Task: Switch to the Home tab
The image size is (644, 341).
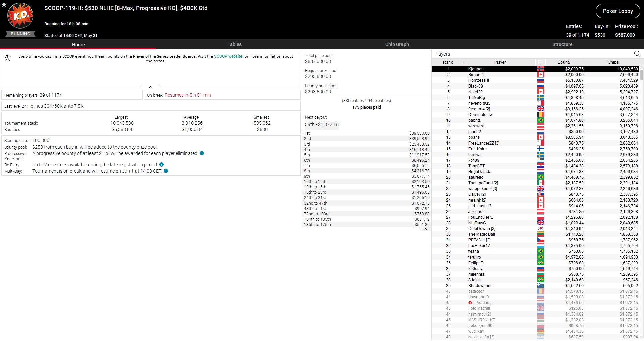Action: [x=78, y=44]
